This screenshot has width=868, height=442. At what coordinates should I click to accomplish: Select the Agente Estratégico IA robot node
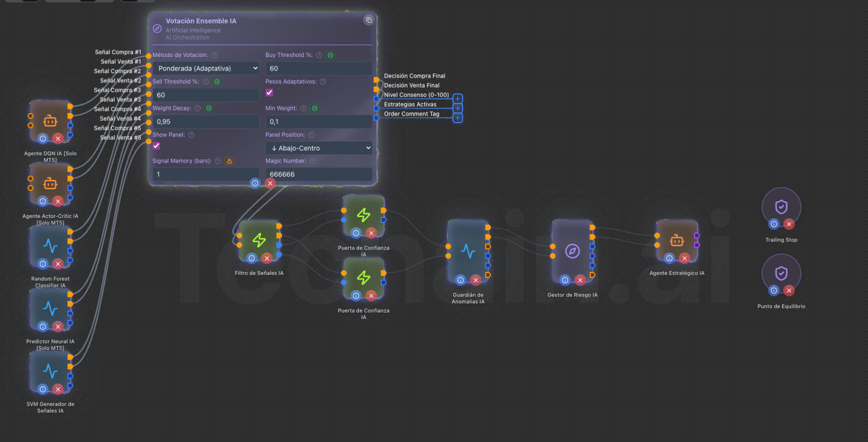(676, 240)
